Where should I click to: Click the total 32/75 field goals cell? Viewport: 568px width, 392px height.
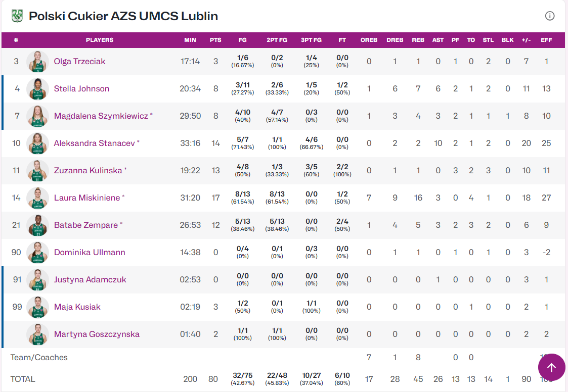tap(242, 378)
